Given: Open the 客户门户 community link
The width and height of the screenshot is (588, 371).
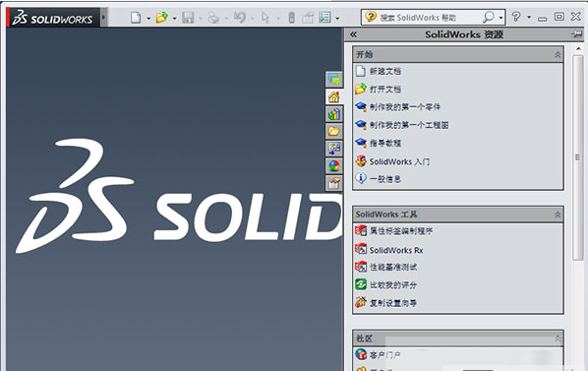Looking at the screenshot, I should click(385, 354).
